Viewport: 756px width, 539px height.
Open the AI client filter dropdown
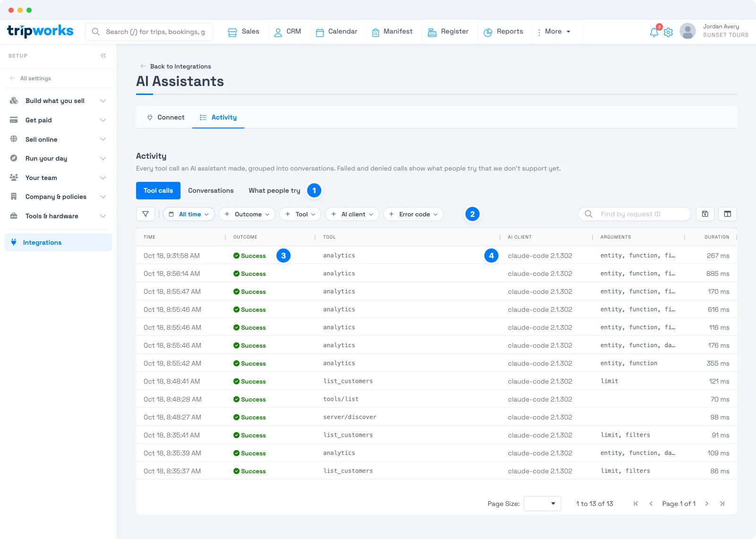pyautogui.click(x=352, y=214)
